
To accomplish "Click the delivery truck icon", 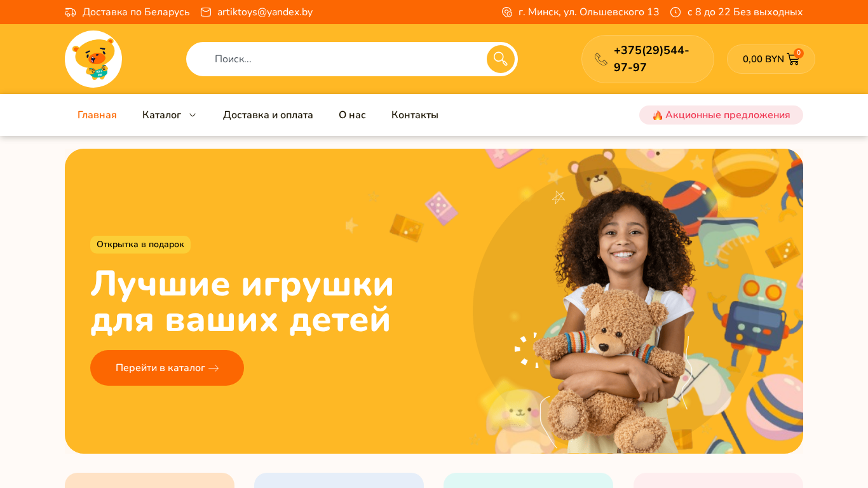I will point(71,12).
